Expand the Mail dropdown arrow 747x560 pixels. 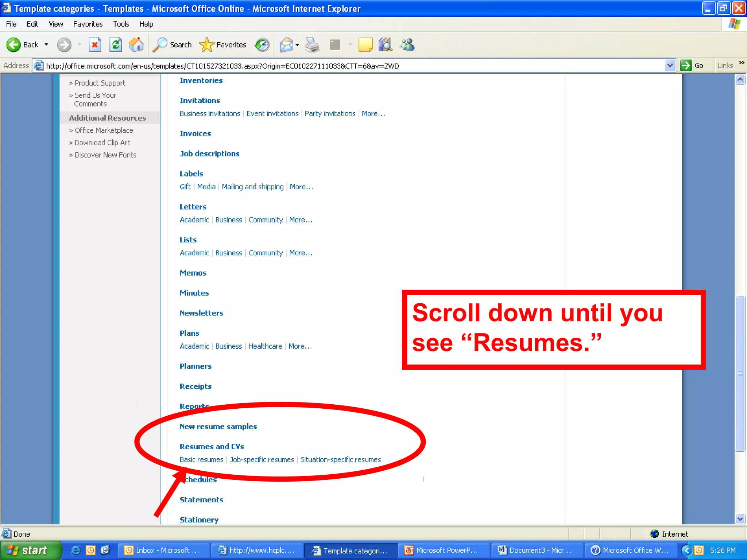tap(297, 45)
